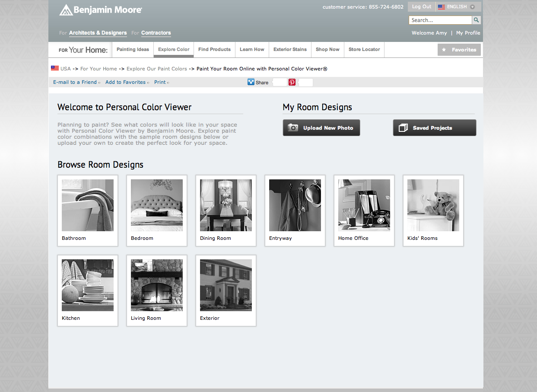This screenshot has height=392, width=537.
Task: Click Explore Our Paint Colors breadcrumb
Action: point(157,69)
